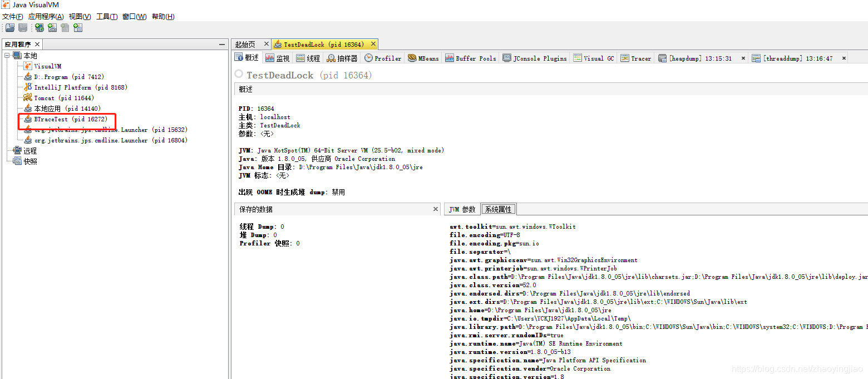
Task: Switch to the JVM 参数 sub-tab
Action: click(462, 209)
